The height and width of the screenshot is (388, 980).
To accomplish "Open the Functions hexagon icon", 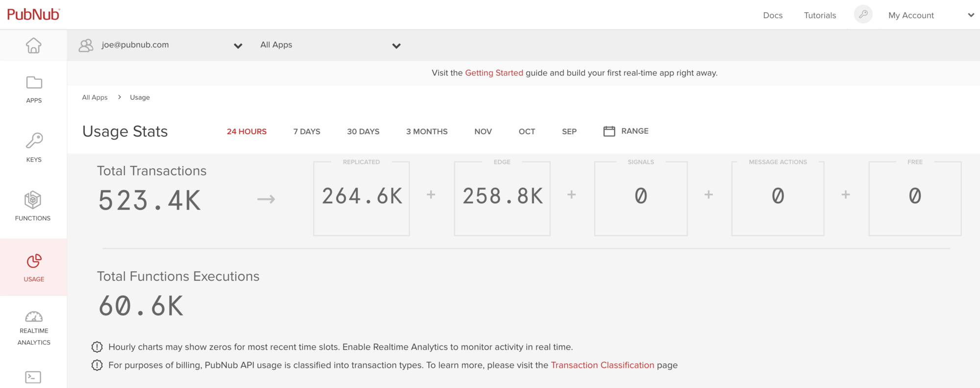I will coord(33,200).
